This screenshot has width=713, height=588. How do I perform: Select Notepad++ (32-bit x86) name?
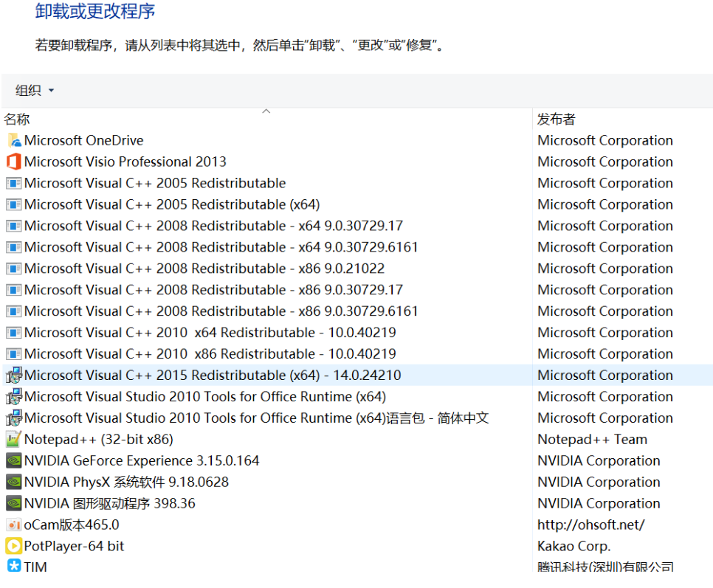coord(99,440)
